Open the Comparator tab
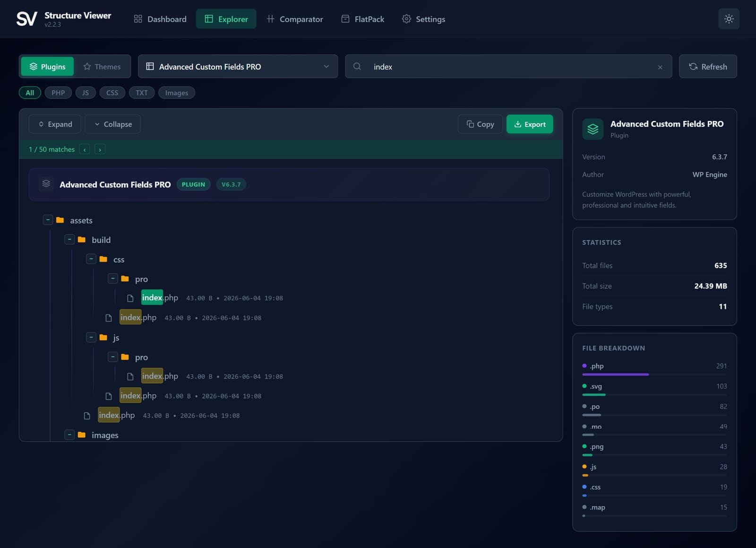The height and width of the screenshot is (548, 756). tap(295, 19)
